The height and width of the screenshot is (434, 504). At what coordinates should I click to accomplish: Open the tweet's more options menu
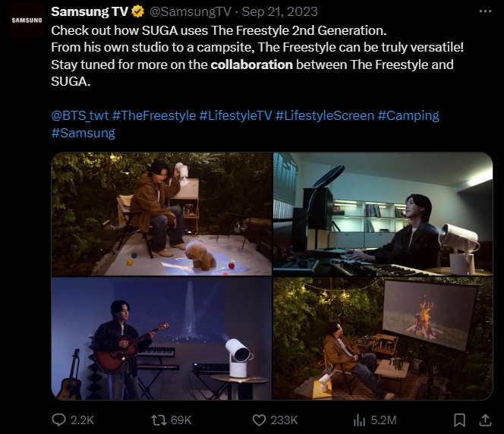[x=485, y=12]
